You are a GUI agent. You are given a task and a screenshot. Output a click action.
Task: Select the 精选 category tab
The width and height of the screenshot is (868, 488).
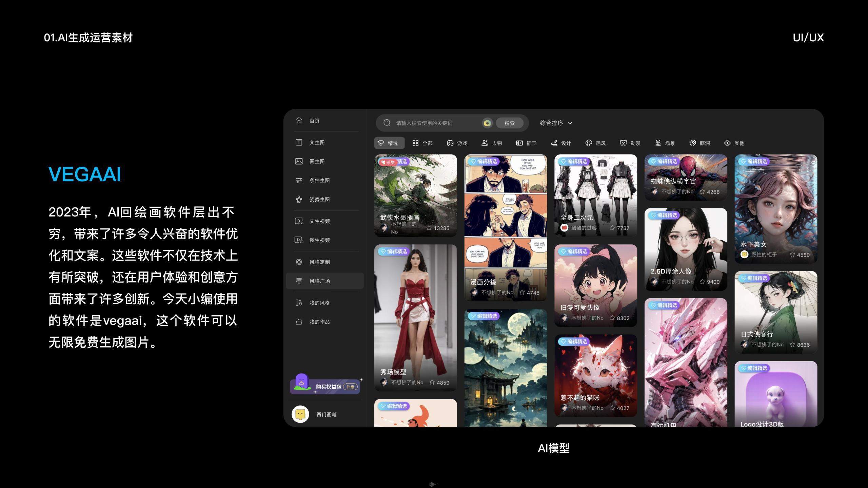tap(389, 143)
